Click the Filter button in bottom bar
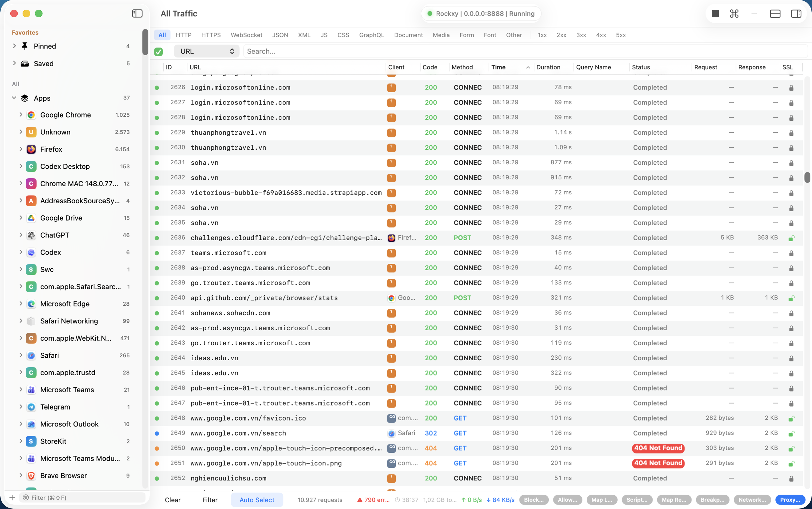 coord(210,500)
